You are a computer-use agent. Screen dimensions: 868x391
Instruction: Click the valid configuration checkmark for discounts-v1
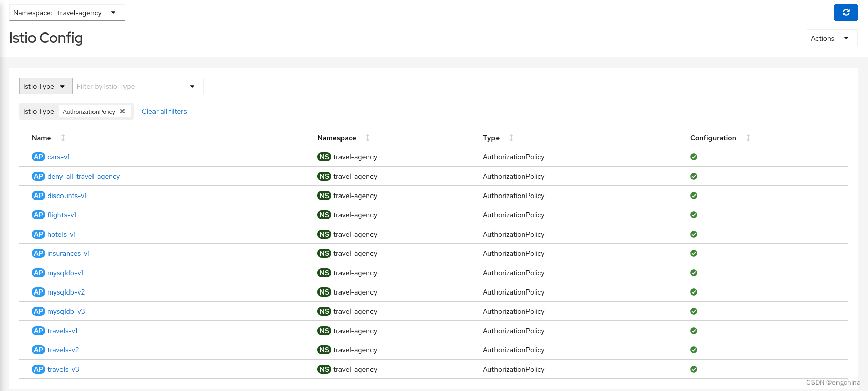tap(694, 195)
